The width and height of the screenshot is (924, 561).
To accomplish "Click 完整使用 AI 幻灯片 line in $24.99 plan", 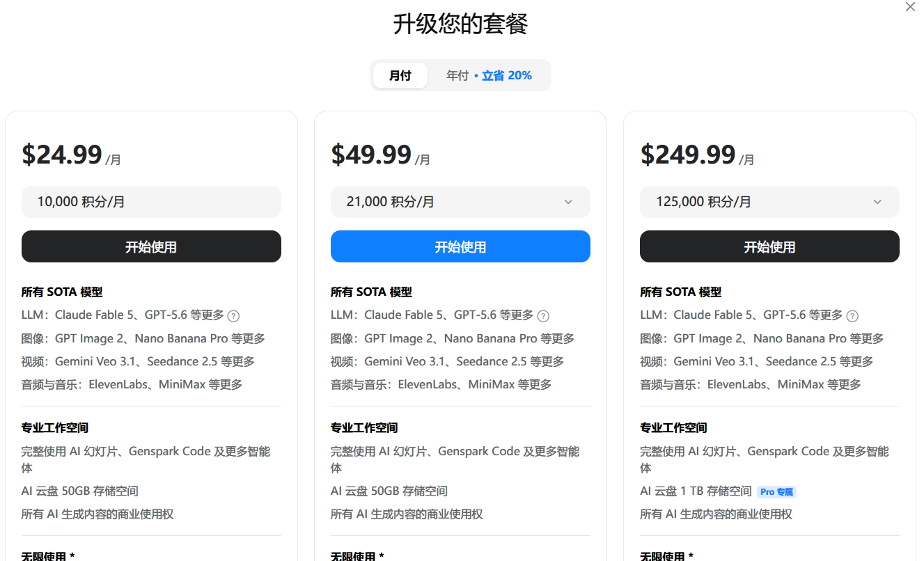I will pyautogui.click(x=146, y=459).
